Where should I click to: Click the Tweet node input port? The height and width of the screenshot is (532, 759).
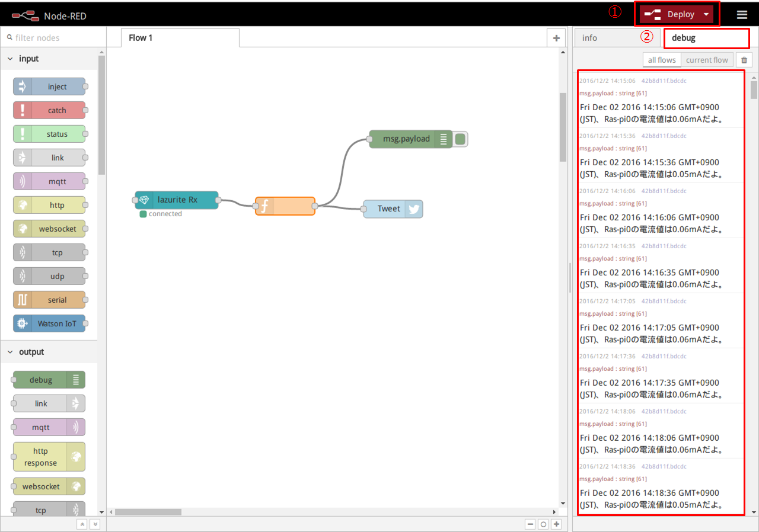[x=363, y=209]
